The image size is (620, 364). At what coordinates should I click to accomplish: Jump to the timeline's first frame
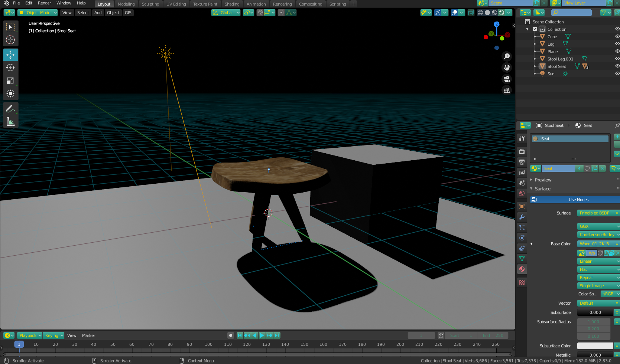click(x=240, y=335)
